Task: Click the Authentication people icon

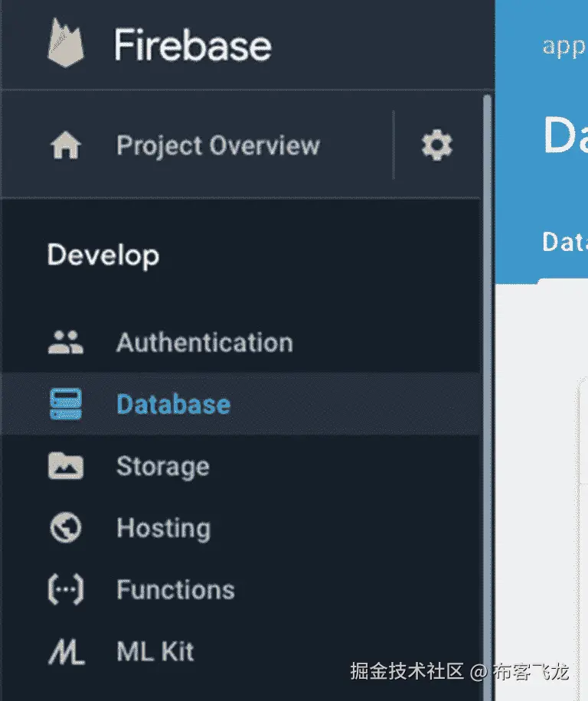Action: [66, 343]
